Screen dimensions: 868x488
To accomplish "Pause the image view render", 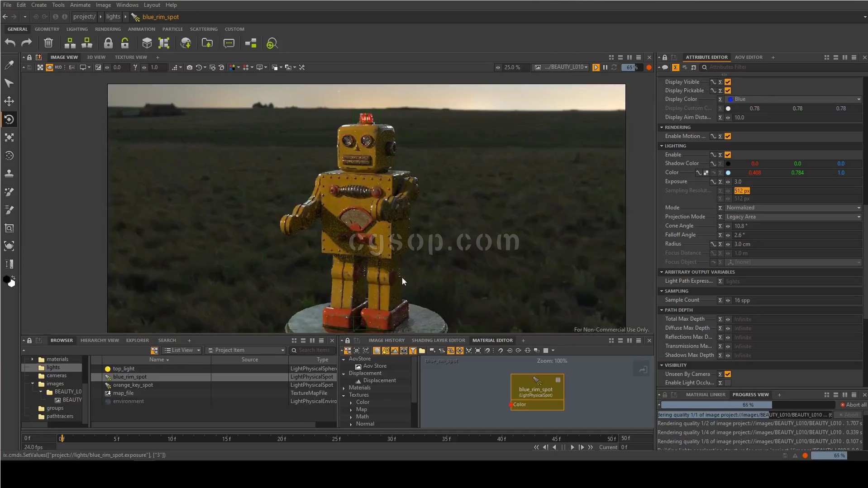I will 605,67.
